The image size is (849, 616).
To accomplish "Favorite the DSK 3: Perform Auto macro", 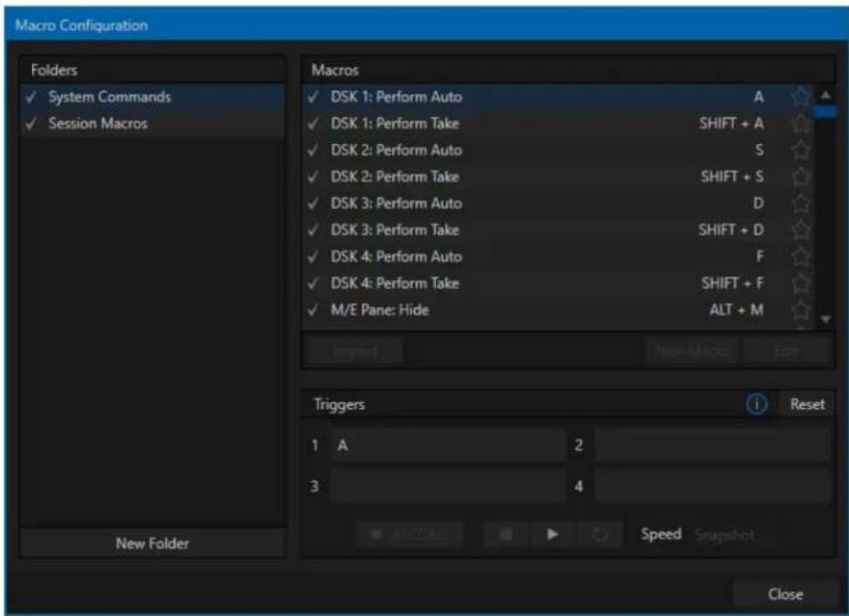I will tap(801, 203).
